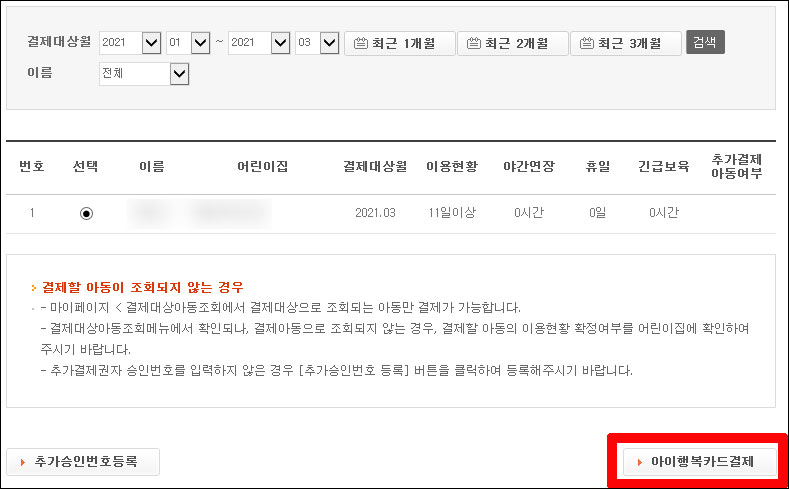Click the 추가결제 아동여부 column header

(x=737, y=167)
